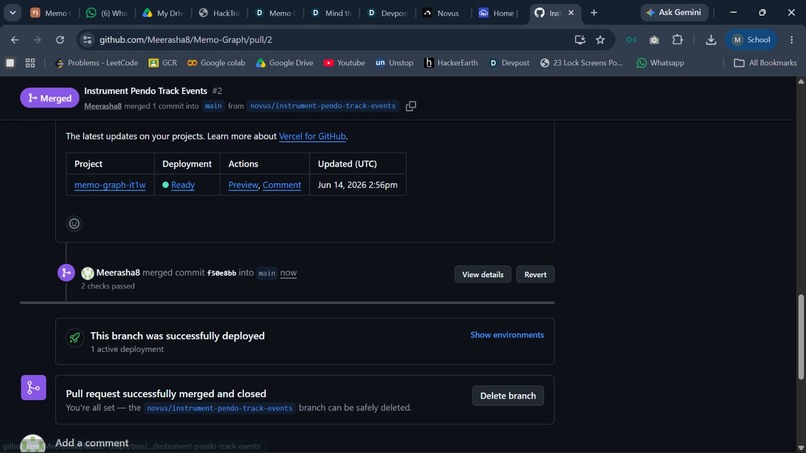Open the Ready deployment link

point(183,185)
